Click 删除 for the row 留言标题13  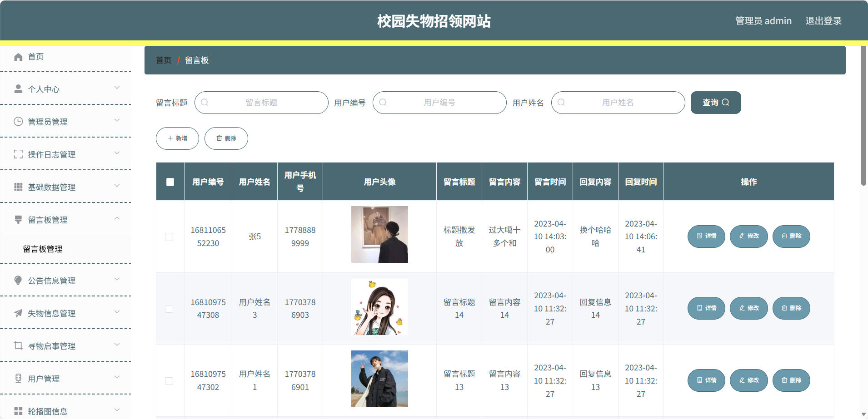[x=791, y=380]
